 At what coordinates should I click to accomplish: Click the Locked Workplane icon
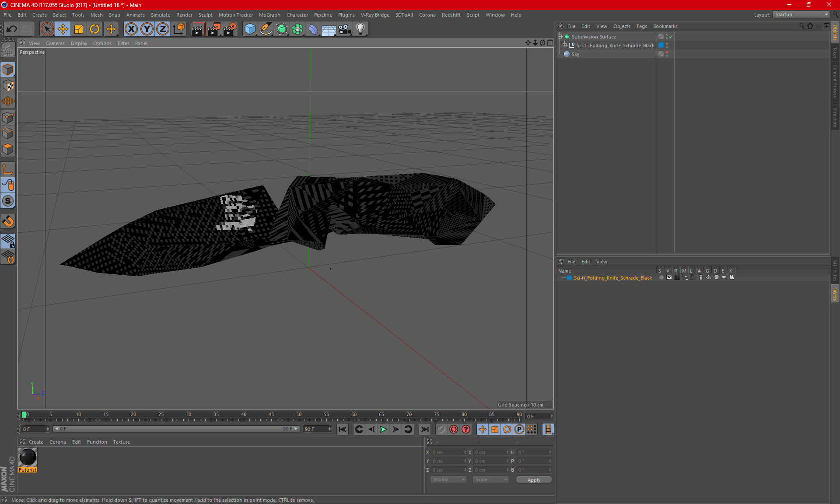8,241
